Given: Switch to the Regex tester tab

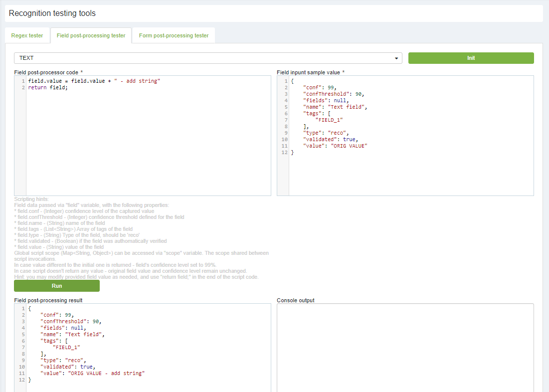Looking at the screenshot, I should [x=27, y=35].
